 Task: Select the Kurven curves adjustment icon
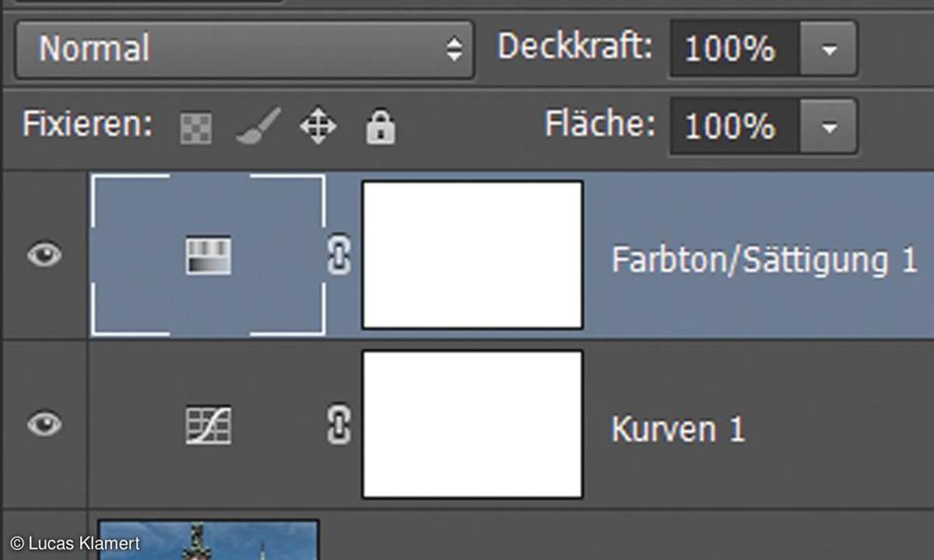[208, 426]
